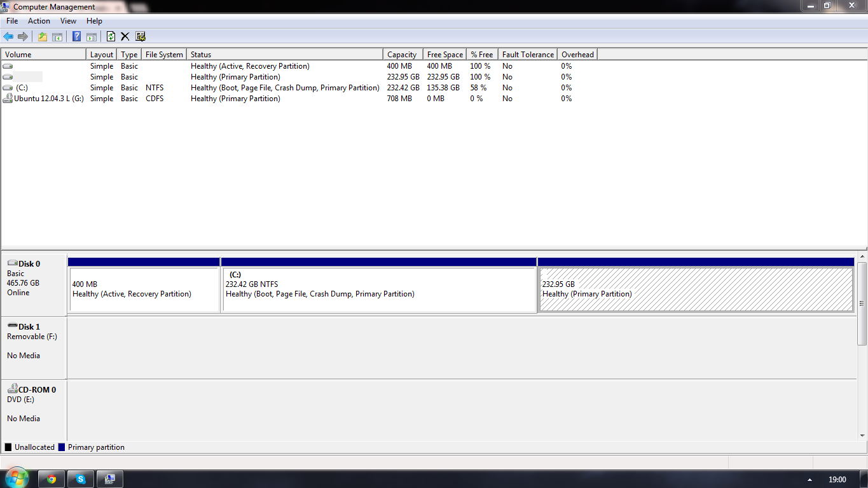
Task: Click the Disk 1 label
Action: [29, 326]
